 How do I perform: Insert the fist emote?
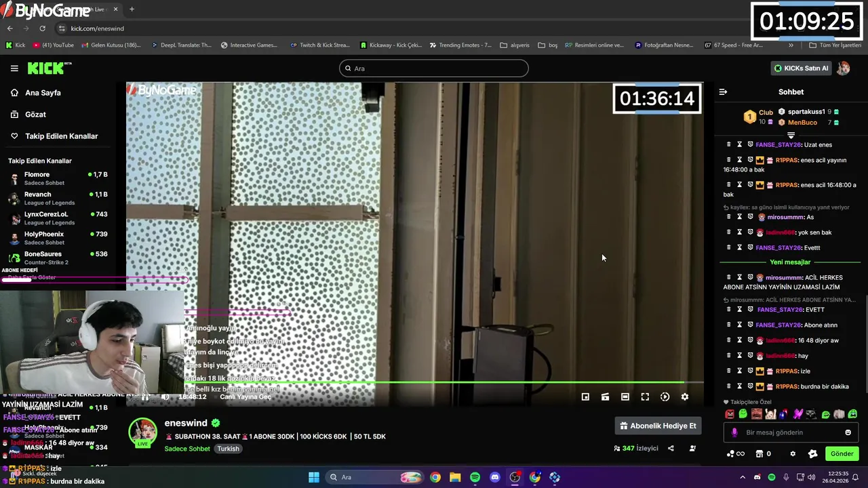click(839, 414)
